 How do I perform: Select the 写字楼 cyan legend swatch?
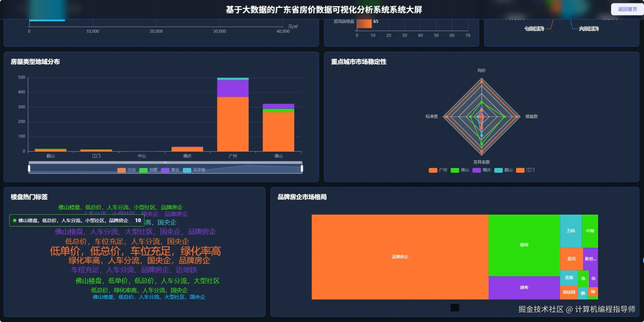pos(186,170)
